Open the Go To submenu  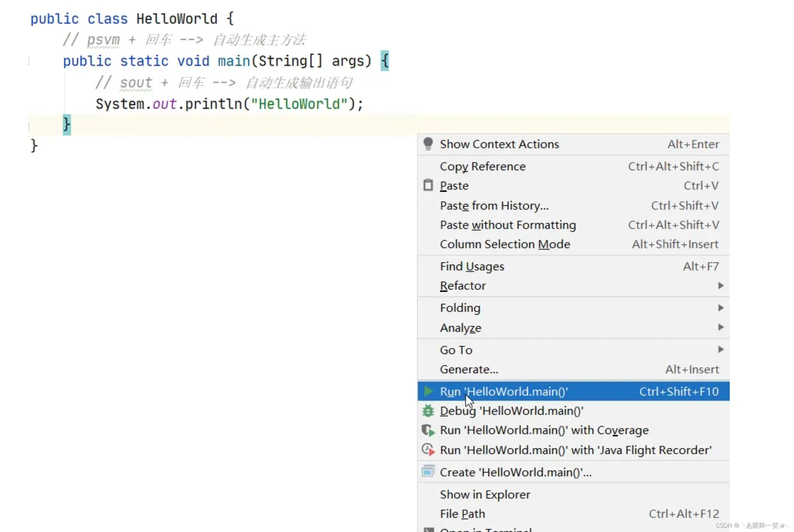pos(573,349)
